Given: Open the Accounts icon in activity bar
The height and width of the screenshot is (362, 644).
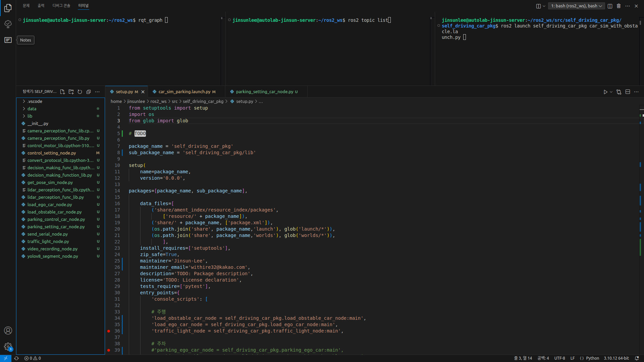Looking at the screenshot, I should (x=8, y=330).
